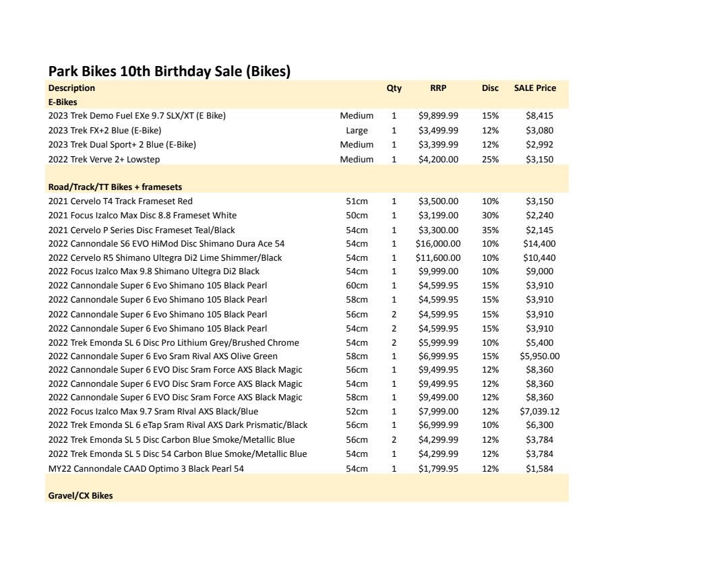Select the Description column header
This screenshot has width=728, height=562.
click(71, 88)
